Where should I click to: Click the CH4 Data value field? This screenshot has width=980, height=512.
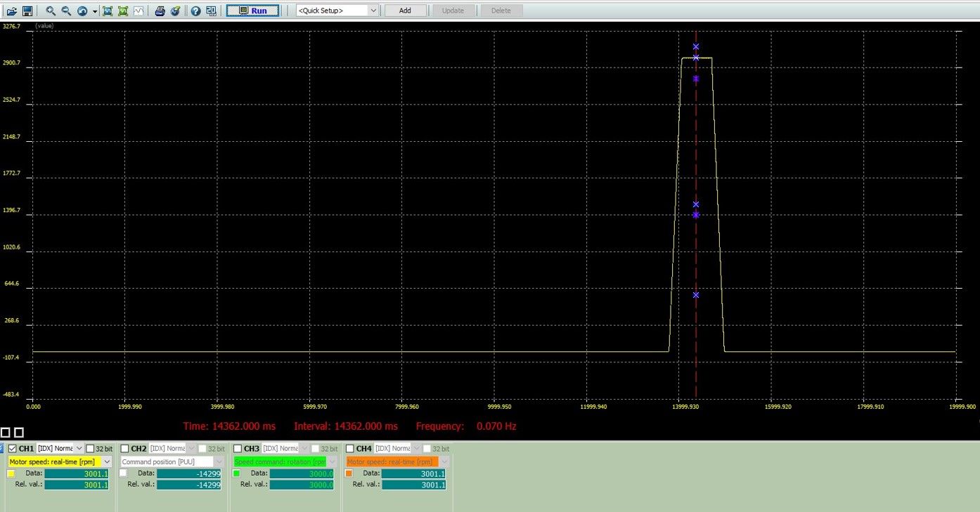[414, 473]
